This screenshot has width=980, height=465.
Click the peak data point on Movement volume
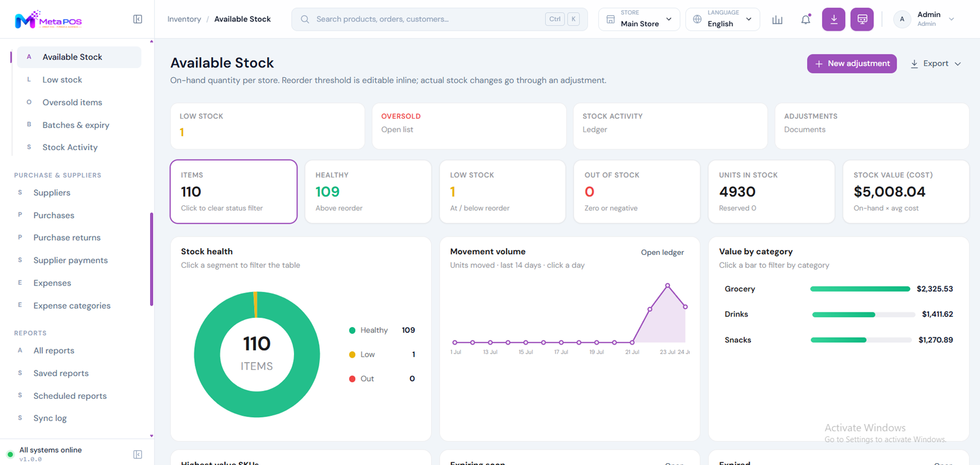pos(668,285)
